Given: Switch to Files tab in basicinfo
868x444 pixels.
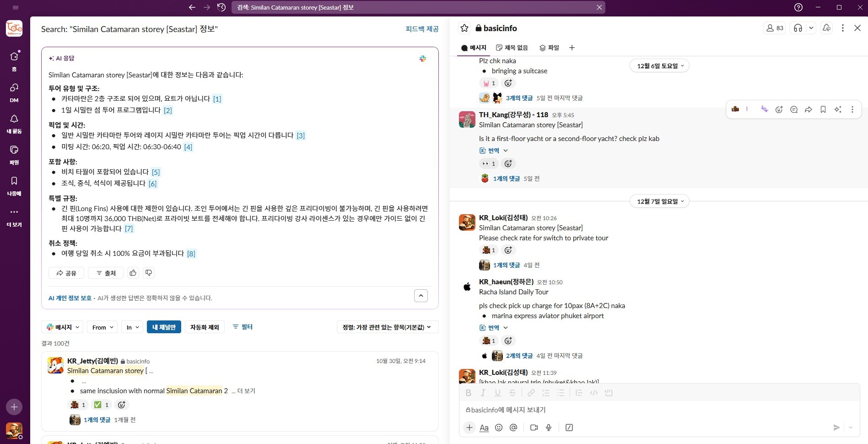Looking at the screenshot, I should tap(549, 48).
